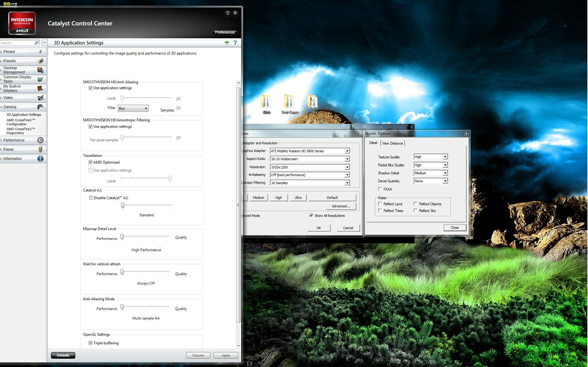Open help with the question mark icon
The height and width of the screenshot is (367, 588).
point(235,43)
